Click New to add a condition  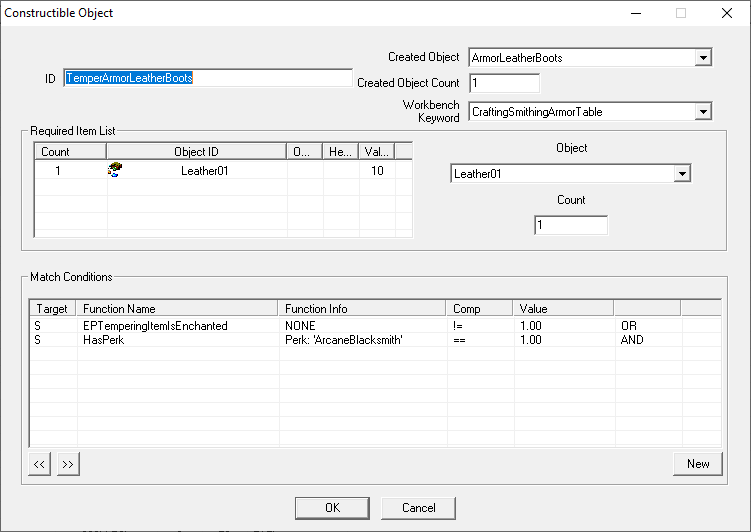click(698, 463)
